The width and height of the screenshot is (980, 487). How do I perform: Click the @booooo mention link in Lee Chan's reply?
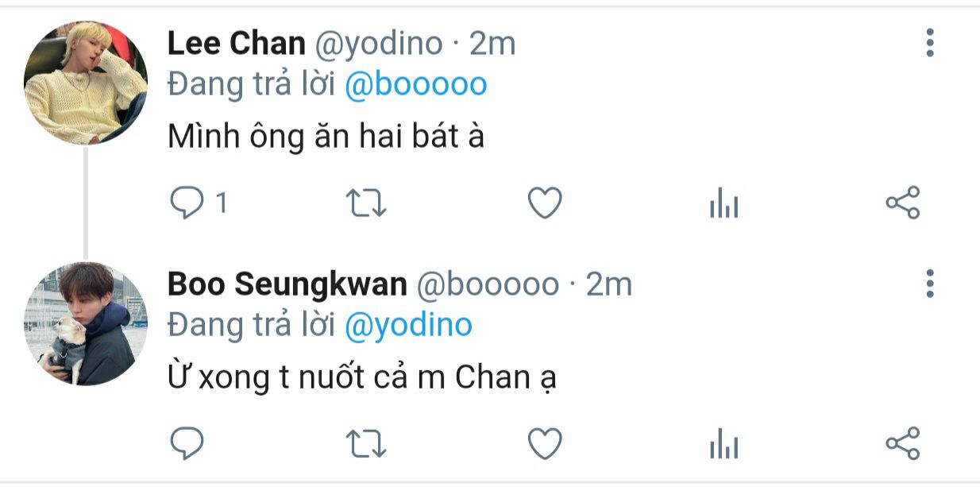pos(415,85)
